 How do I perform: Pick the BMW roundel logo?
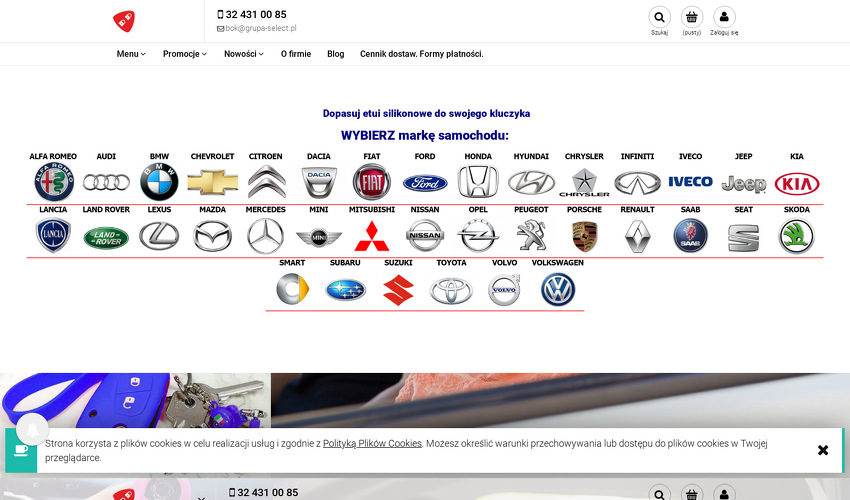159,182
